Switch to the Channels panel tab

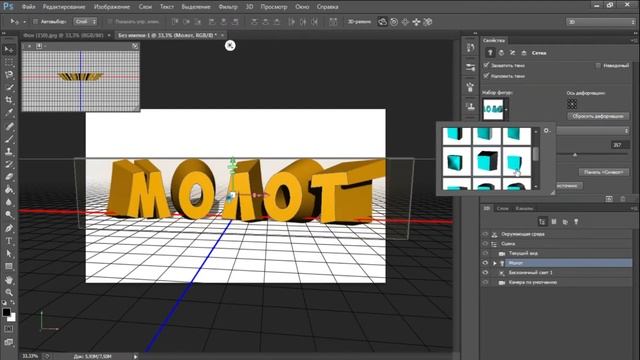(x=524, y=208)
